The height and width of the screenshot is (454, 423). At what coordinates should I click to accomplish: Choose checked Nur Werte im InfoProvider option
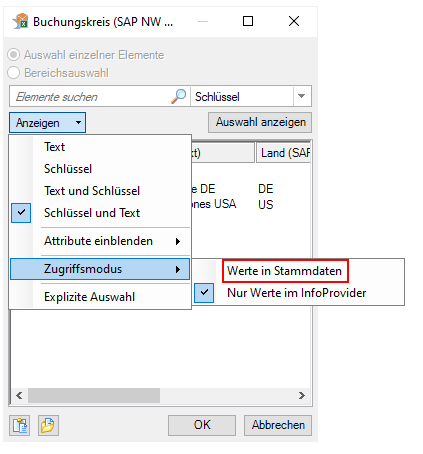pyautogui.click(x=296, y=293)
